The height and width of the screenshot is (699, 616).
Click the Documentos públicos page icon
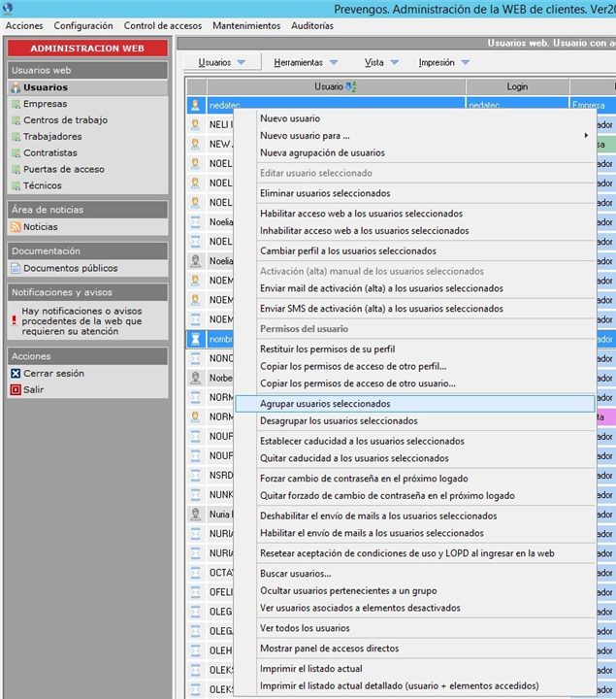pos(16,268)
